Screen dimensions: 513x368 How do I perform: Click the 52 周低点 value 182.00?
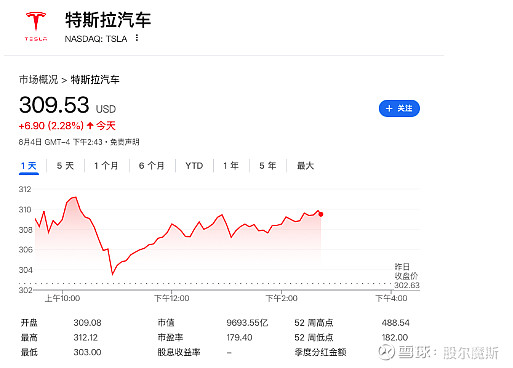(x=395, y=338)
